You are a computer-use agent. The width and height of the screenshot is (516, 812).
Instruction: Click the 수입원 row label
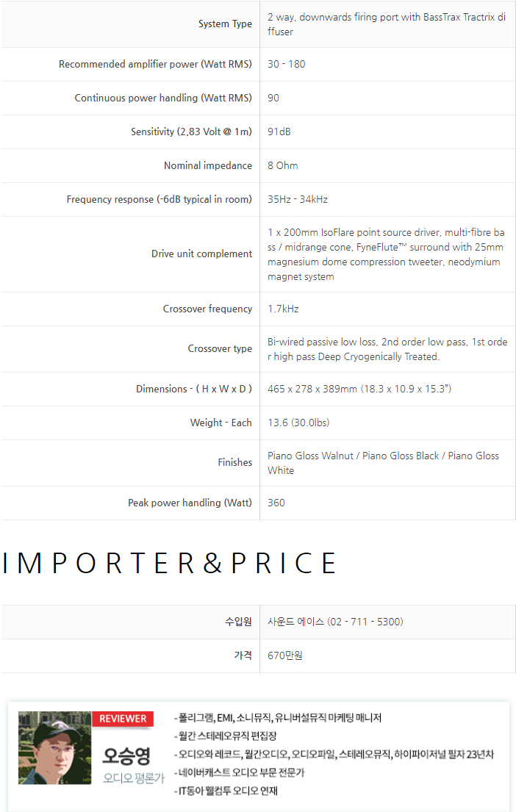238,622
